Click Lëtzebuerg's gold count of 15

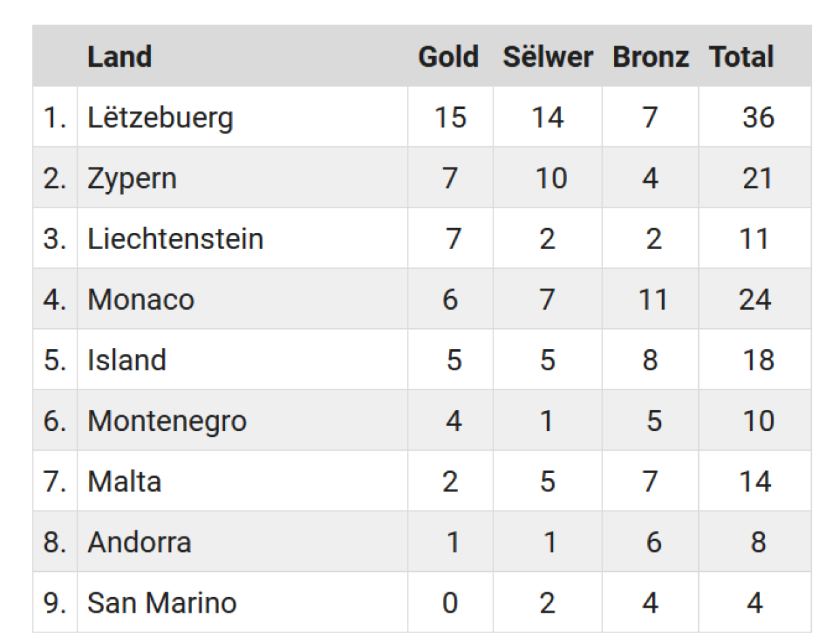(450, 118)
